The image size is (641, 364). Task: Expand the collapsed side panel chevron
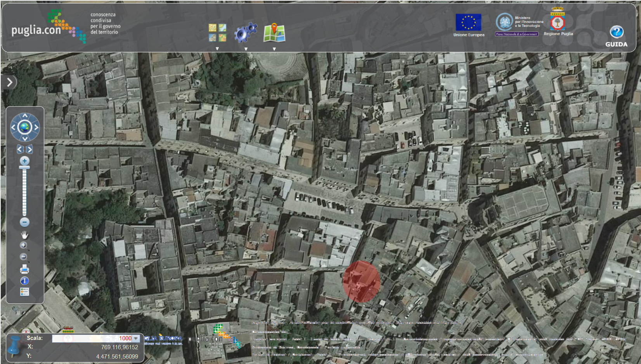tap(10, 82)
